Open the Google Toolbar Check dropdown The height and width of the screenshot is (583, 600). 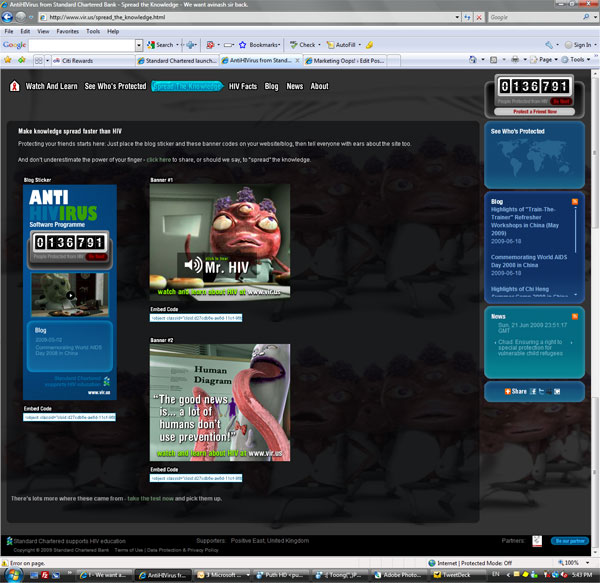tap(319, 45)
